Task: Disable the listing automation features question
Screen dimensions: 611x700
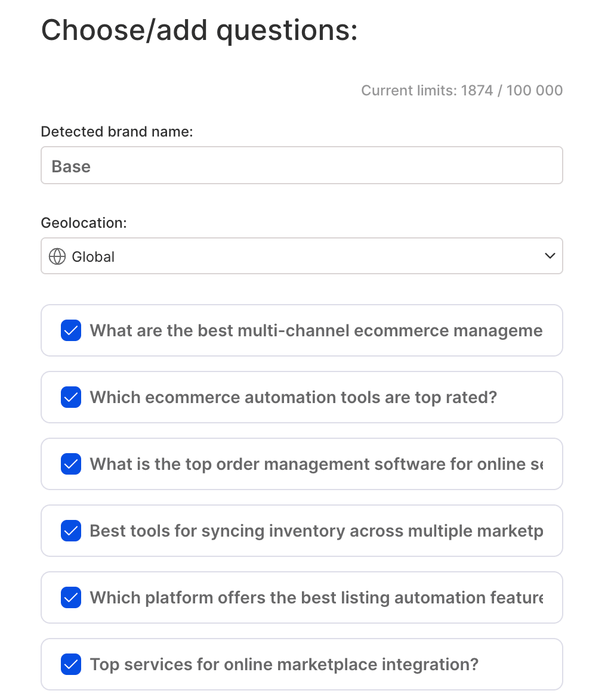Action: 70,597
